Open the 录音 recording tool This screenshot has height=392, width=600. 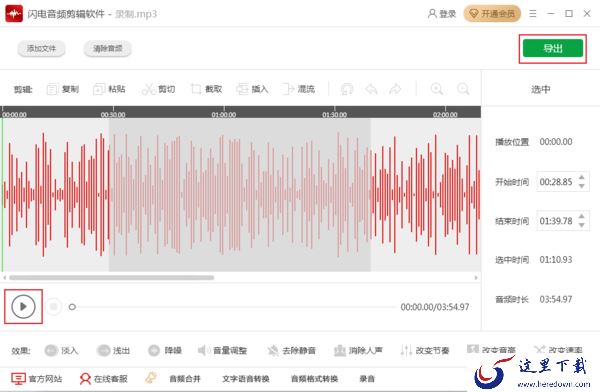367,379
